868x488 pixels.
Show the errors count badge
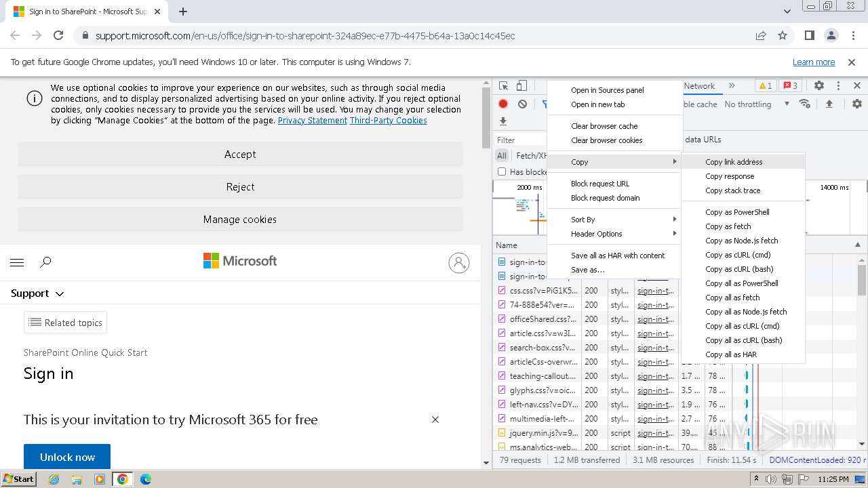(x=790, y=85)
